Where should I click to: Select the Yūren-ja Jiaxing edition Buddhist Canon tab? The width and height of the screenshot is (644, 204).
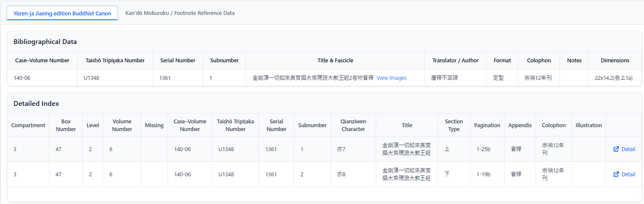coord(62,13)
